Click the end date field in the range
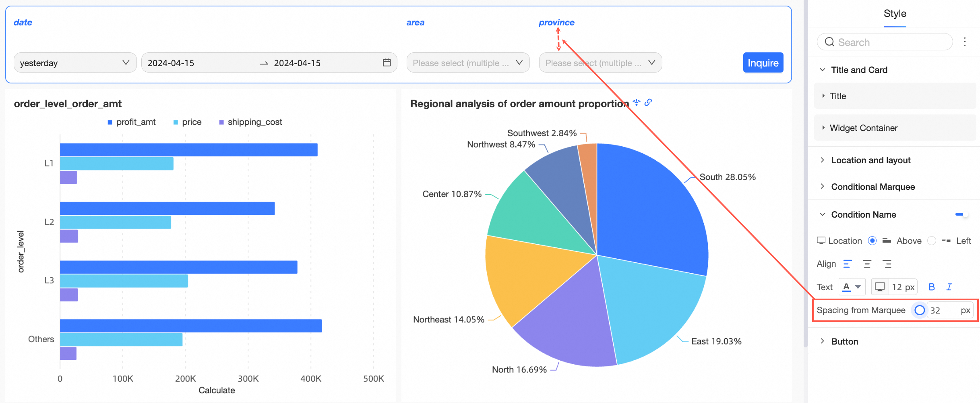This screenshot has width=980, height=403. point(298,63)
